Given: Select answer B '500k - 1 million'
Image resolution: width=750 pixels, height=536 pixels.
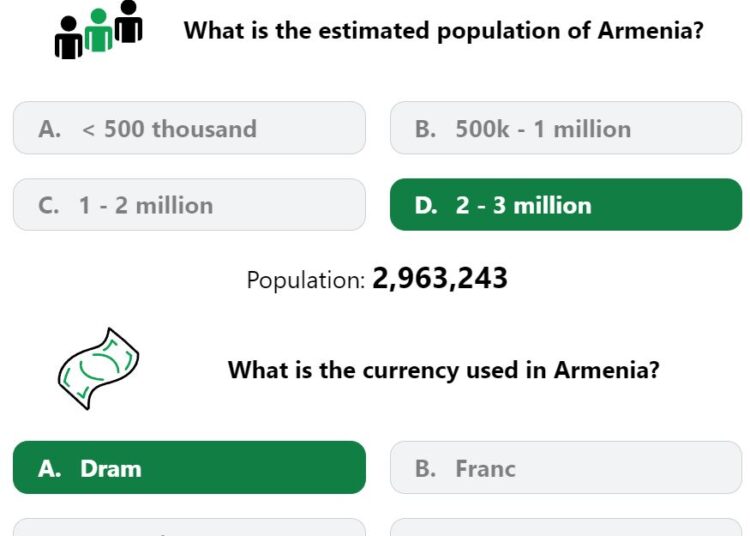Looking at the screenshot, I should [x=566, y=128].
